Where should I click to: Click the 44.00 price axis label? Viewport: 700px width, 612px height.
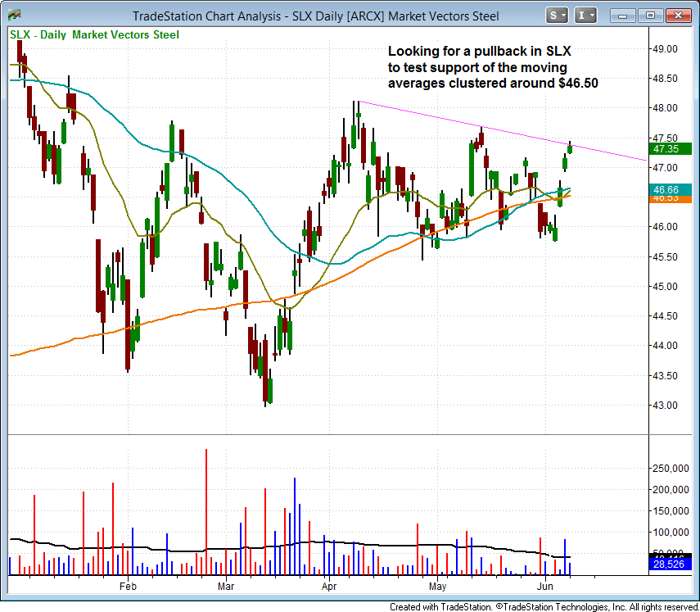[665, 346]
